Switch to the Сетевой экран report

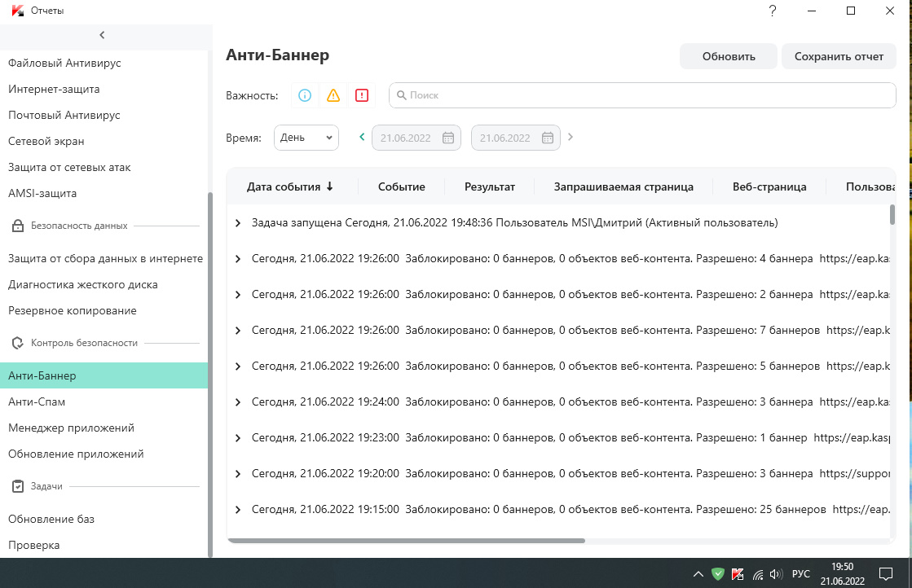[x=46, y=141]
